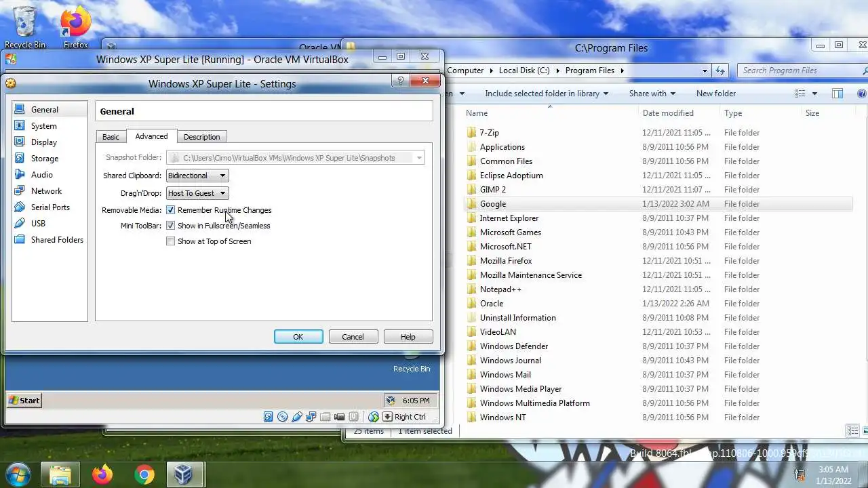
Task: Click New folder in the Explorer toolbar
Action: click(x=715, y=94)
